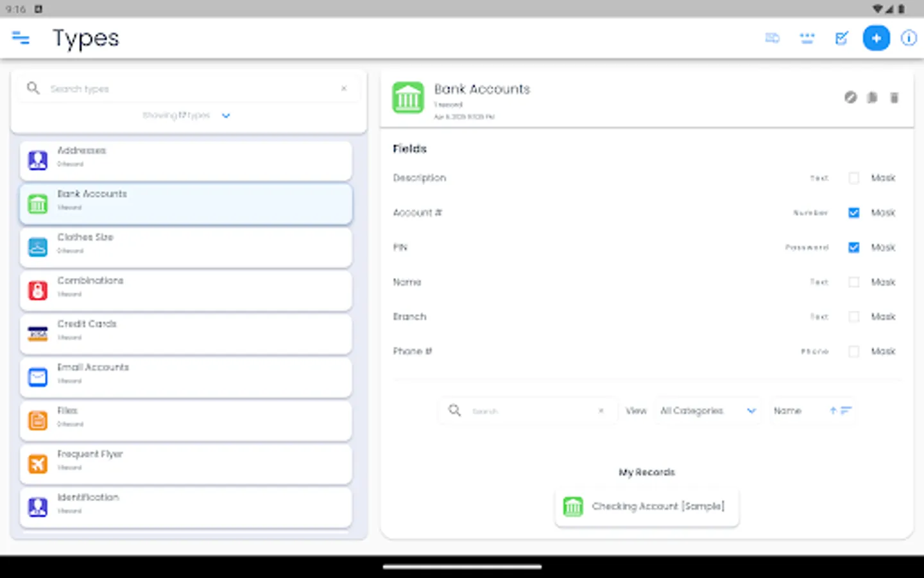Open the Name sort dropdown
Viewport: 924px width, 578px height.
point(812,410)
